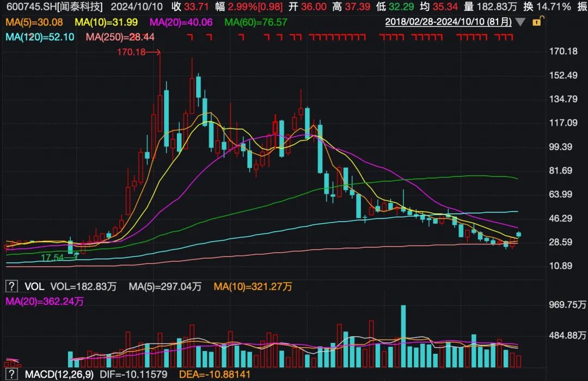Click the MACD indicator help icon

coord(10,374)
